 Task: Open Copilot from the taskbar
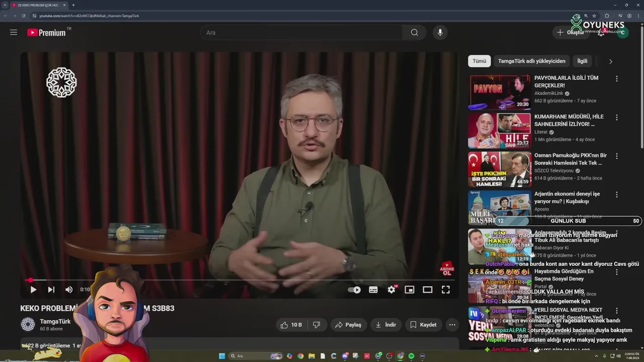pyautogui.click(x=289, y=356)
